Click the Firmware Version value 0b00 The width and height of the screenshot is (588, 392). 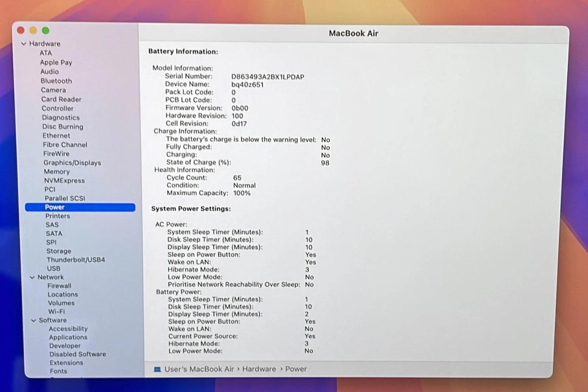pyautogui.click(x=240, y=108)
